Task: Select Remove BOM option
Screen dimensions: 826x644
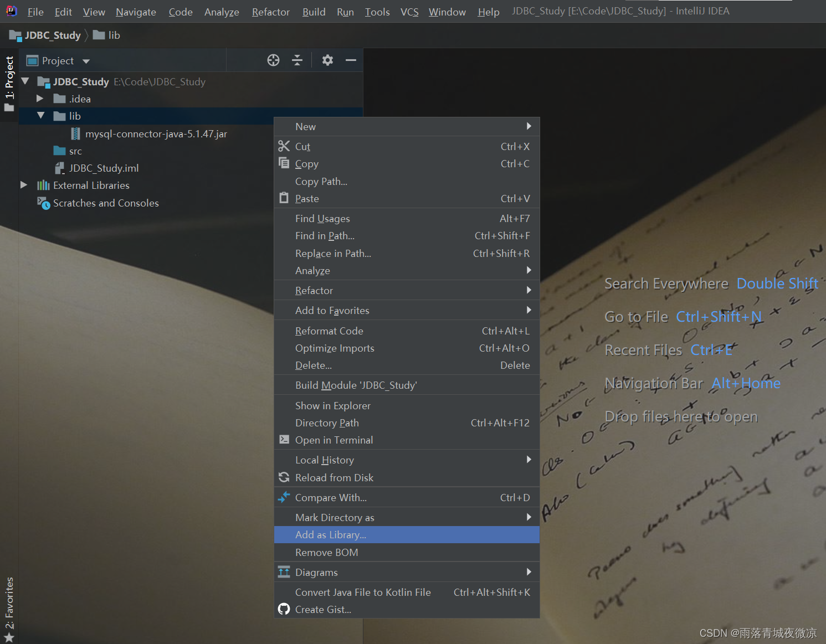Action: (407, 552)
